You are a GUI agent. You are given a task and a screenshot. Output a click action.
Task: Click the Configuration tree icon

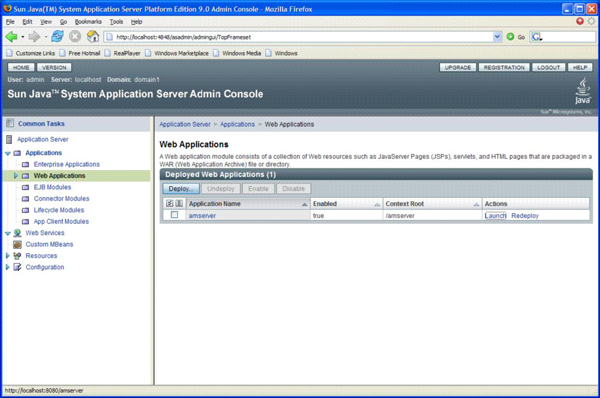[x=17, y=267]
